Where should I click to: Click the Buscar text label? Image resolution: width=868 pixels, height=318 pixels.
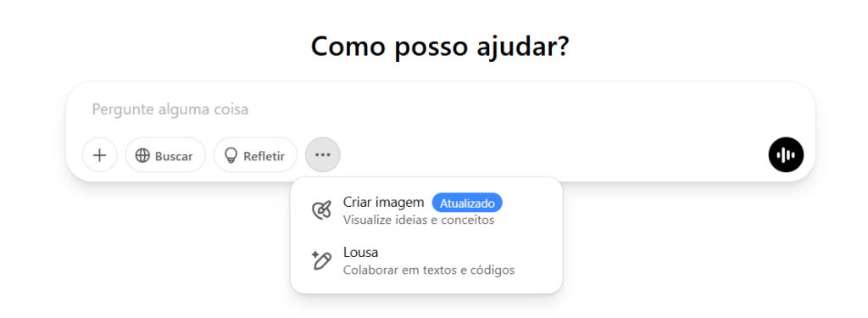coord(174,156)
